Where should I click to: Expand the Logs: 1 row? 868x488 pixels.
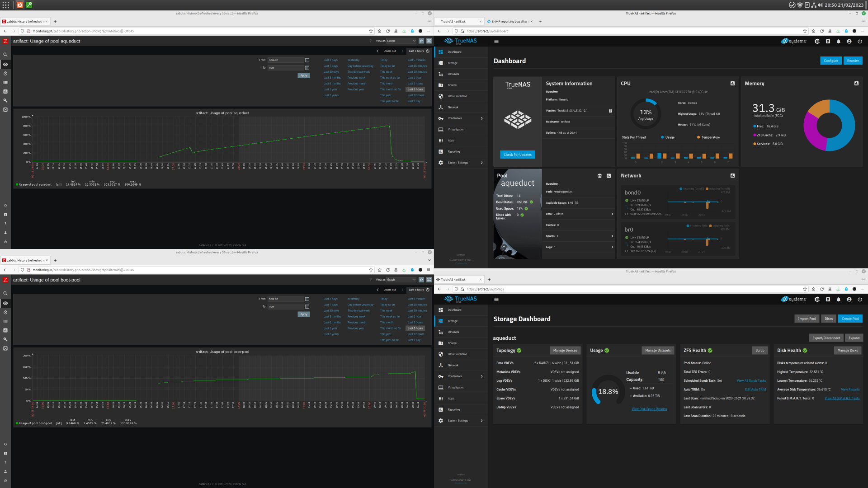pos(579,247)
